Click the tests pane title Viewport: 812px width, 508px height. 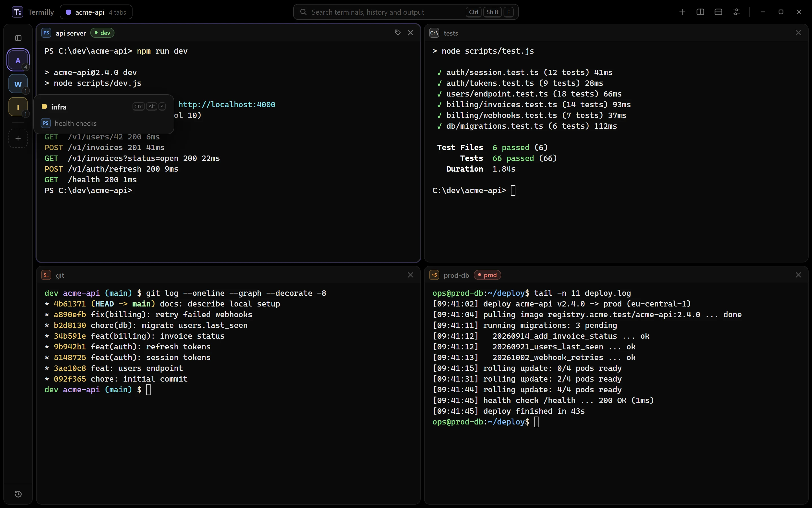tap(451, 33)
